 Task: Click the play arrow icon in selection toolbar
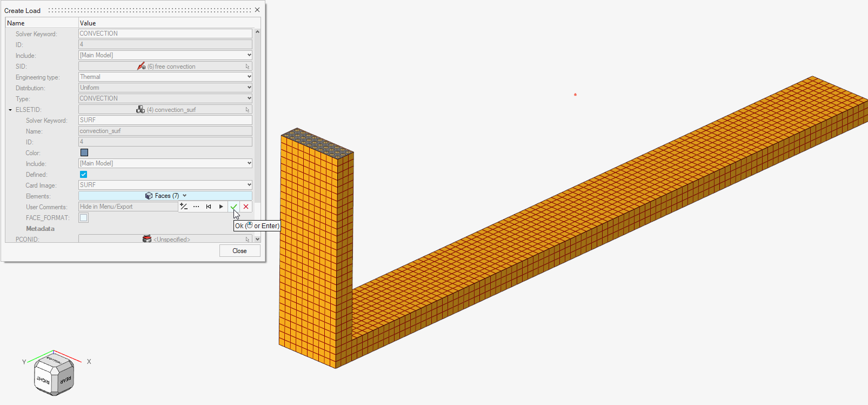tap(221, 207)
